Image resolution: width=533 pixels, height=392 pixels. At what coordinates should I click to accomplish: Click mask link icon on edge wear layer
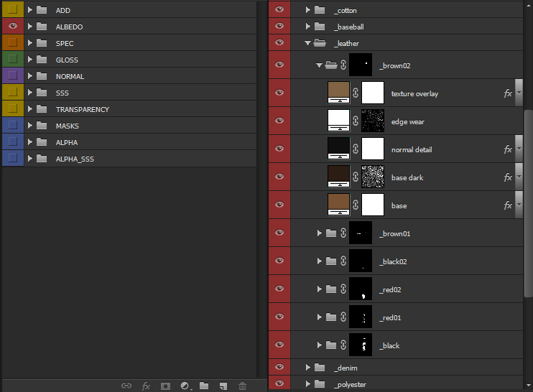(x=356, y=121)
